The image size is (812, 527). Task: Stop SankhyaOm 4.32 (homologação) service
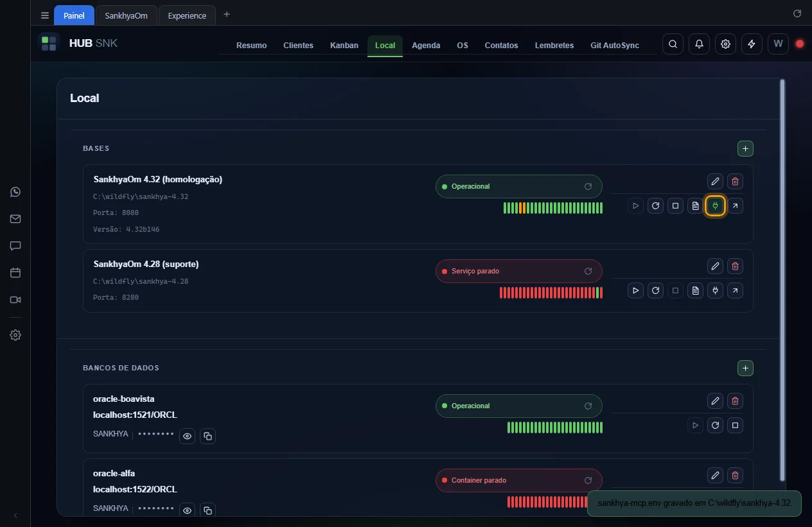[675, 206]
